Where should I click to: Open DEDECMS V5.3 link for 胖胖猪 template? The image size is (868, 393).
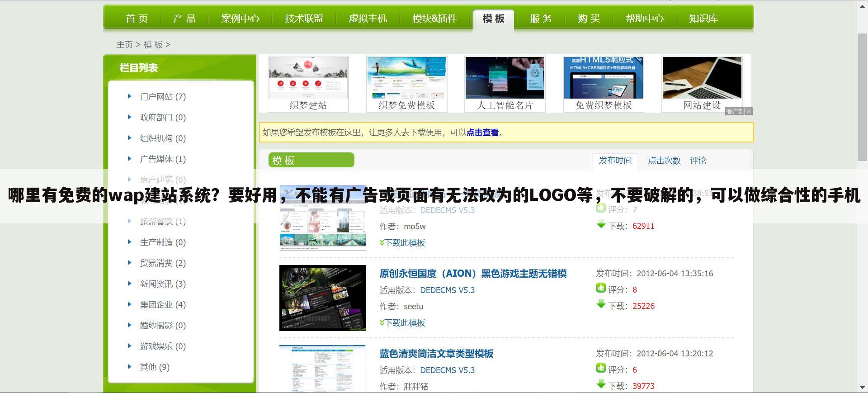[448, 370]
